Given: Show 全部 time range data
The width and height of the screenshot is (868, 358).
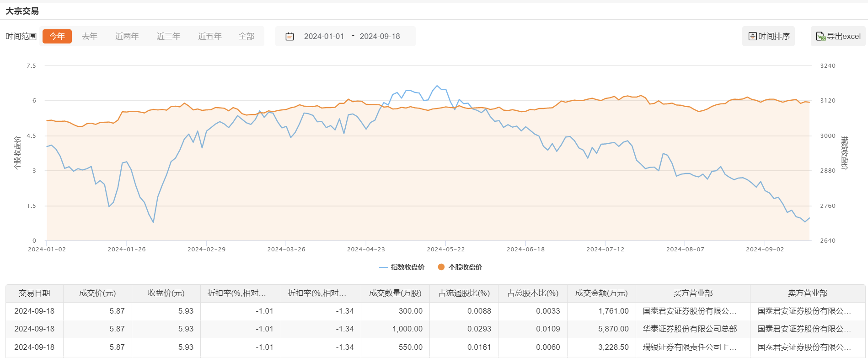Looking at the screenshot, I should coord(246,36).
